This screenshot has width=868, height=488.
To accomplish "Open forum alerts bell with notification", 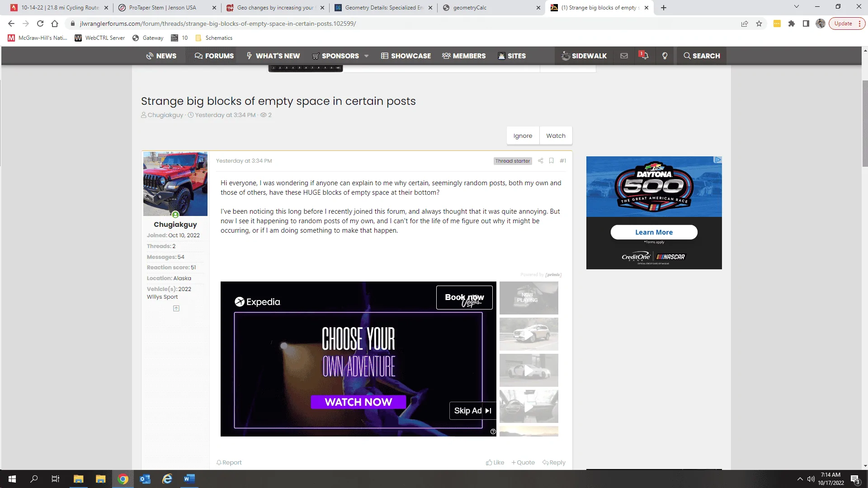I will pos(644,56).
